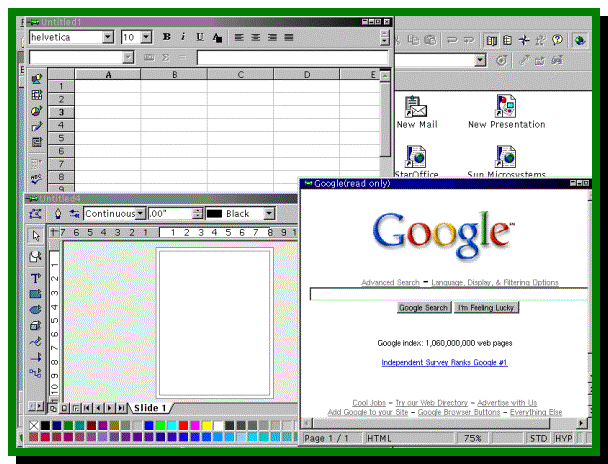Click the Google Search button

424,308
